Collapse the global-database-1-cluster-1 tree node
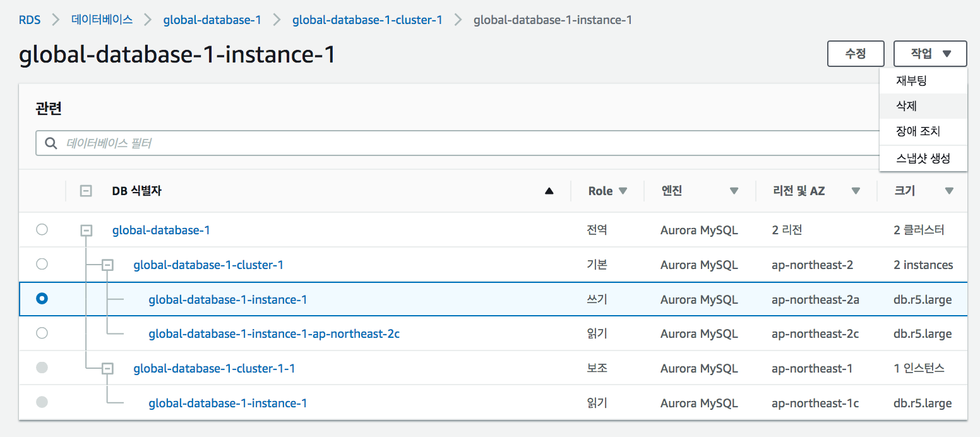The image size is (980, 437). [108, 265]
